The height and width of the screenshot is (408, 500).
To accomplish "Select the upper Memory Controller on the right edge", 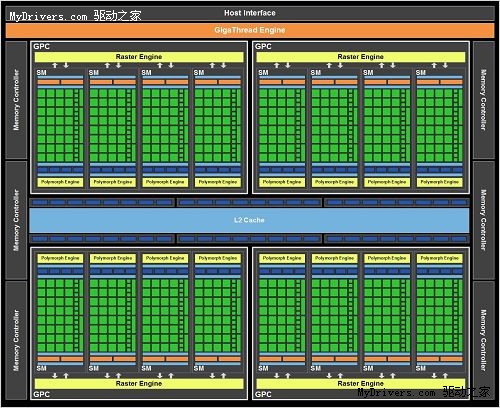I will point(484,100).
